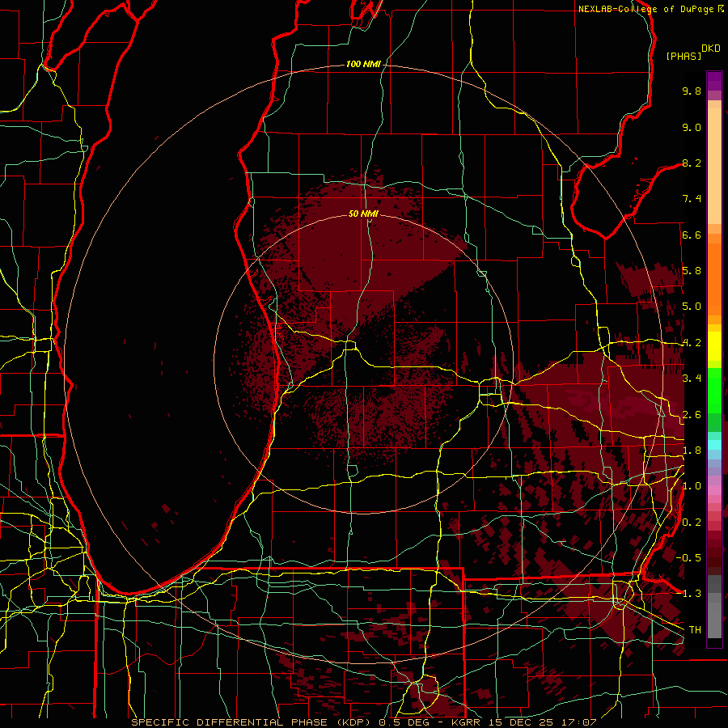Pick the pink band of the color scale
Viewport: 728px width, 728px height.
(714, 490)
